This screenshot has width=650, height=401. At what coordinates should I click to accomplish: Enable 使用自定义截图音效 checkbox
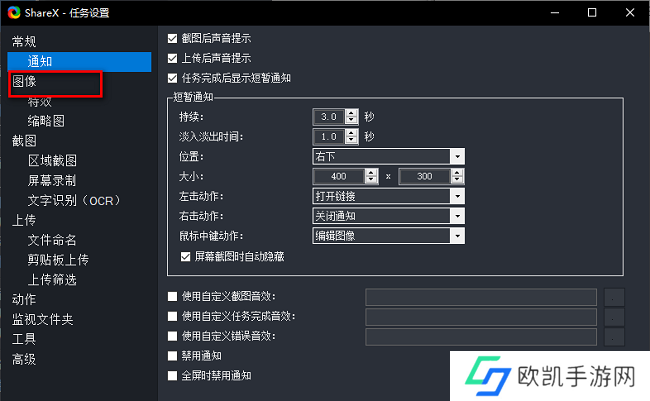click(x=172, y=296)
